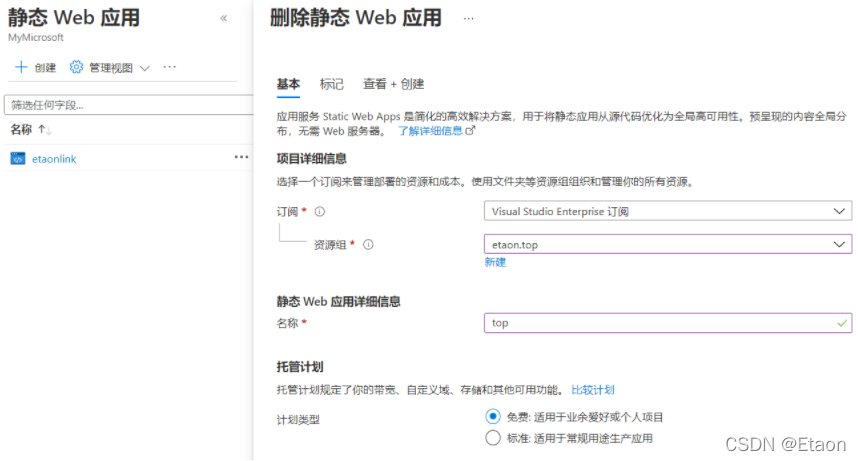The height and width of the screenshot is (461, 861).
Task: Switch to the 基本 tab
Action: point(288,84)
